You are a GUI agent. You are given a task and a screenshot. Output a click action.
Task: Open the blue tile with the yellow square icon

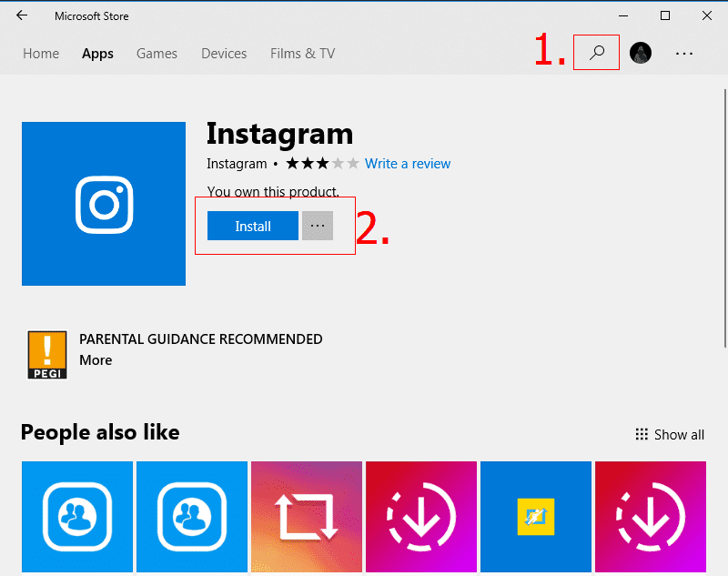536,517
